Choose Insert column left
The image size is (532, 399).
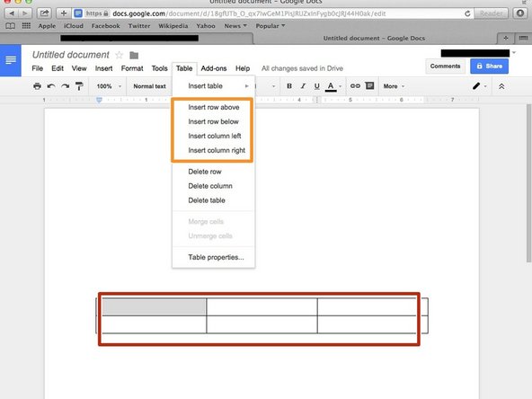213,136
